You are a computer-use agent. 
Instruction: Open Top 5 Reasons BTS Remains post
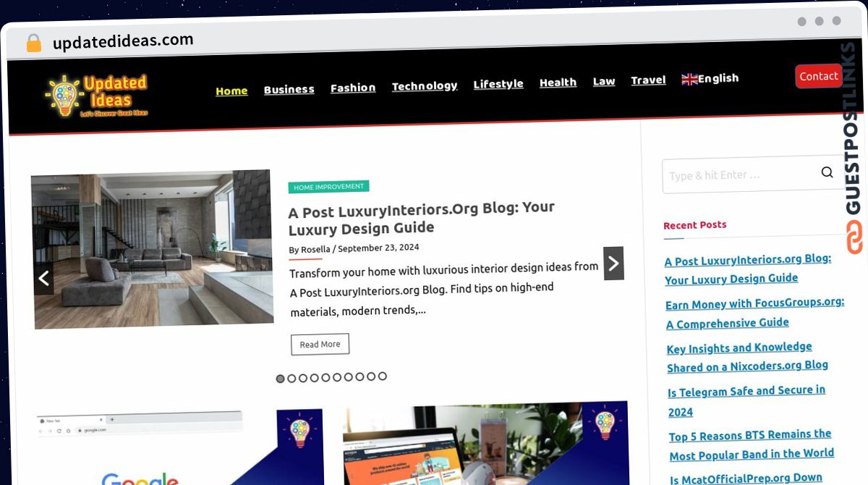point(751,444)
